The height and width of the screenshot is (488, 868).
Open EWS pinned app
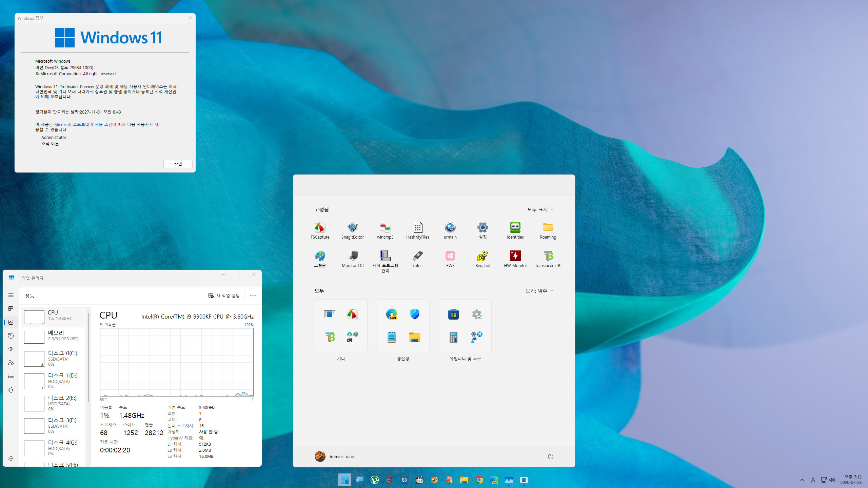point(450,259)
